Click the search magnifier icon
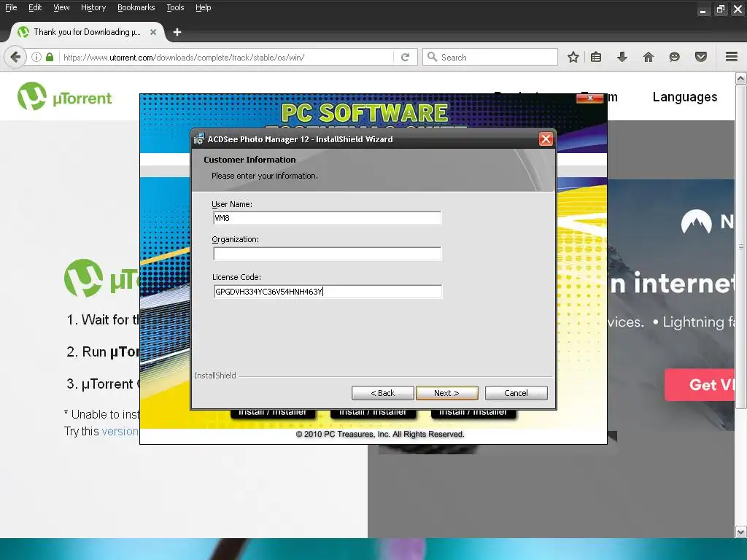The height and width of the screenshot is (560, 747). 432,57
